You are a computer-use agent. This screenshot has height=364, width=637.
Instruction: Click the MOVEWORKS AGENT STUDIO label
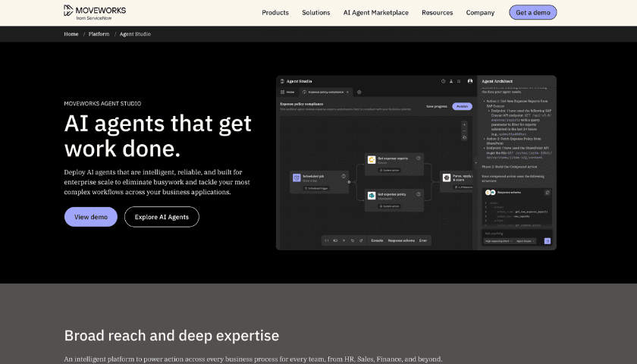click(x=102, y=104)
